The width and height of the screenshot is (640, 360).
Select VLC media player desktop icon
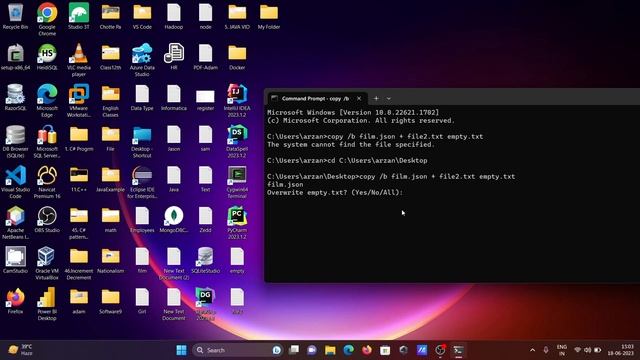(x=79, y=60)
